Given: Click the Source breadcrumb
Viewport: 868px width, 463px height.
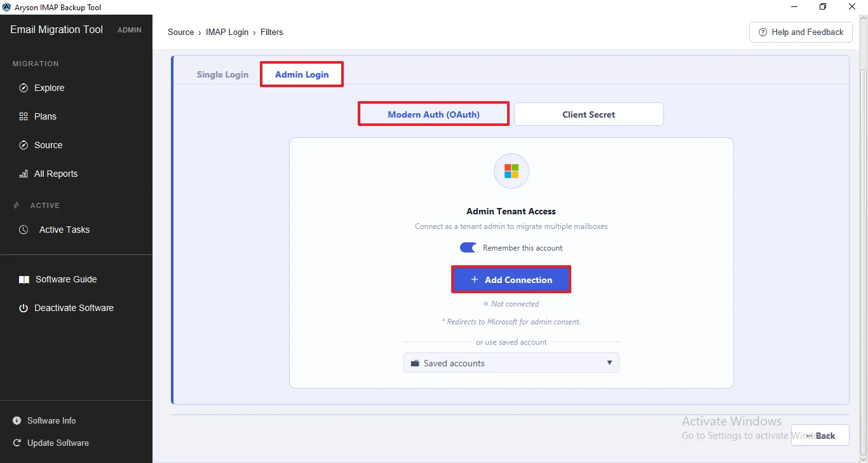Looking at the screenshot, I should [180, 32].
